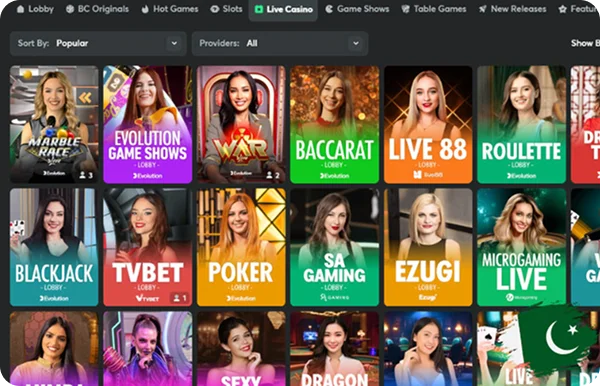Click the Live88 logo on card

[428, 175]
